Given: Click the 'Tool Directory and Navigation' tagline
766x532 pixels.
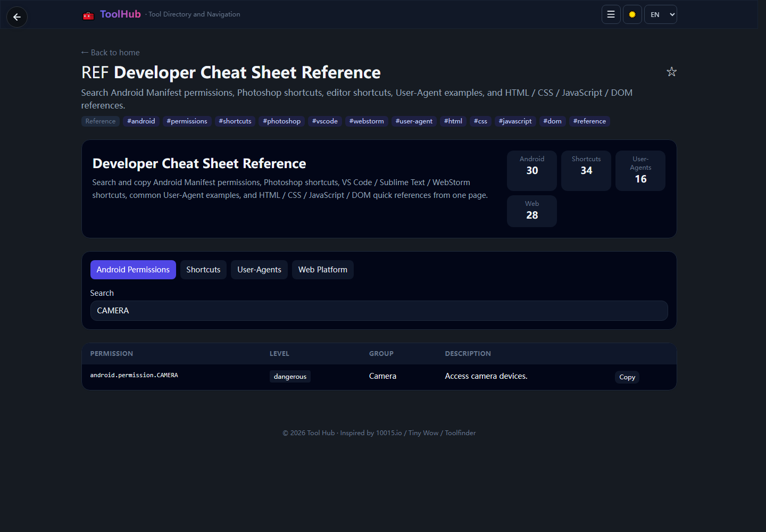Looking at the screenshot, I should point(194,14).
